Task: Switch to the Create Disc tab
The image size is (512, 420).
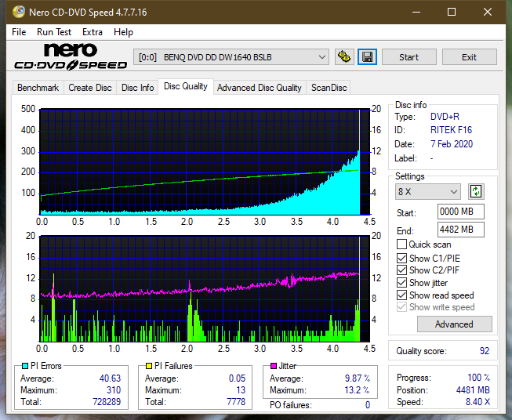Action: (90, 88)
